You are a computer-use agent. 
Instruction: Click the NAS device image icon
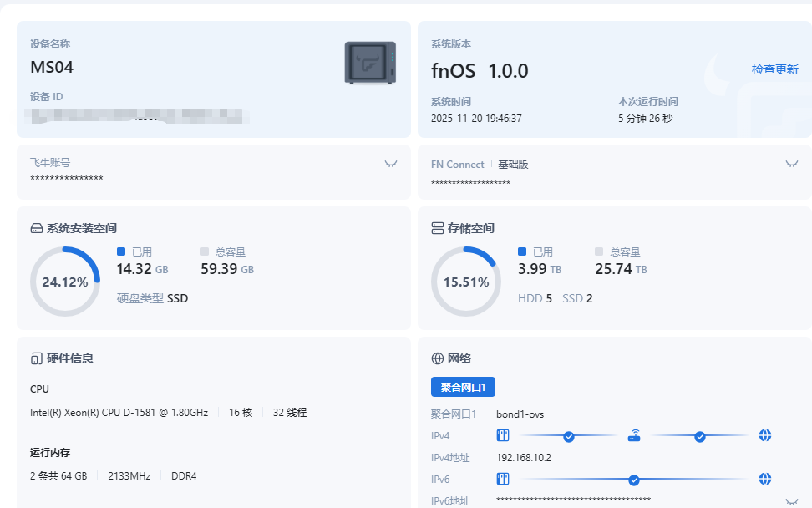click(x=370, y=63)
